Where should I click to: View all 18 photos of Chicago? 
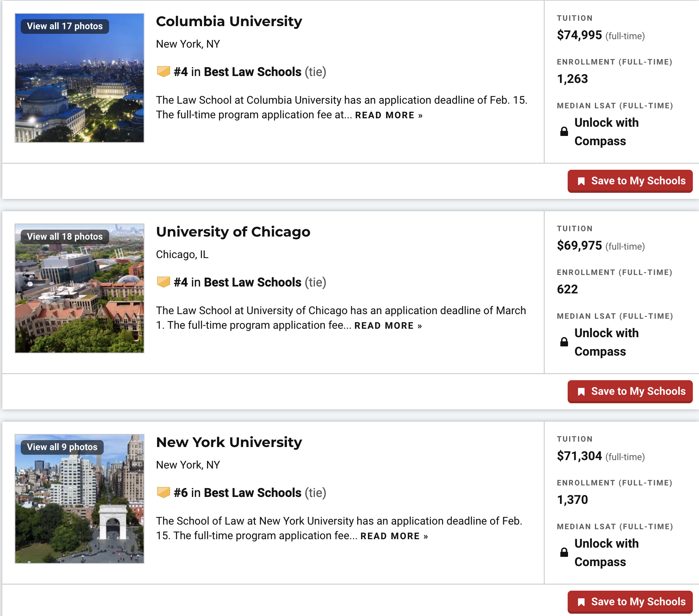click(x=65, y=237)
